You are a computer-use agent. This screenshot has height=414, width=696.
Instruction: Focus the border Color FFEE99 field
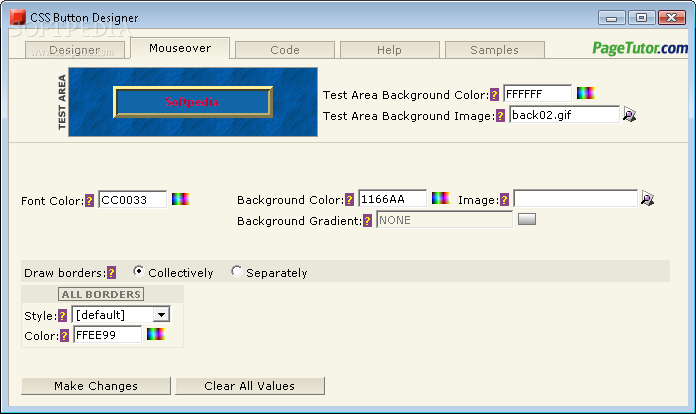[107, 335]
